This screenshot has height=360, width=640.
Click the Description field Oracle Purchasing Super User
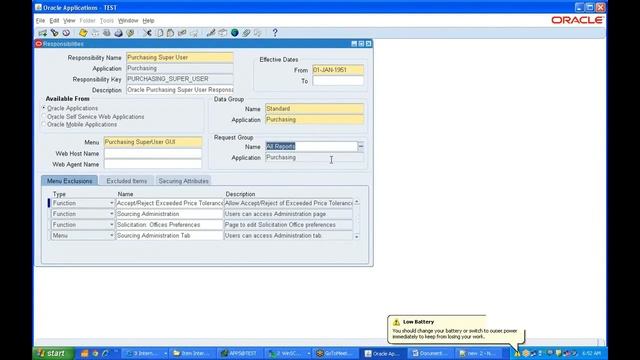(180, 89)
